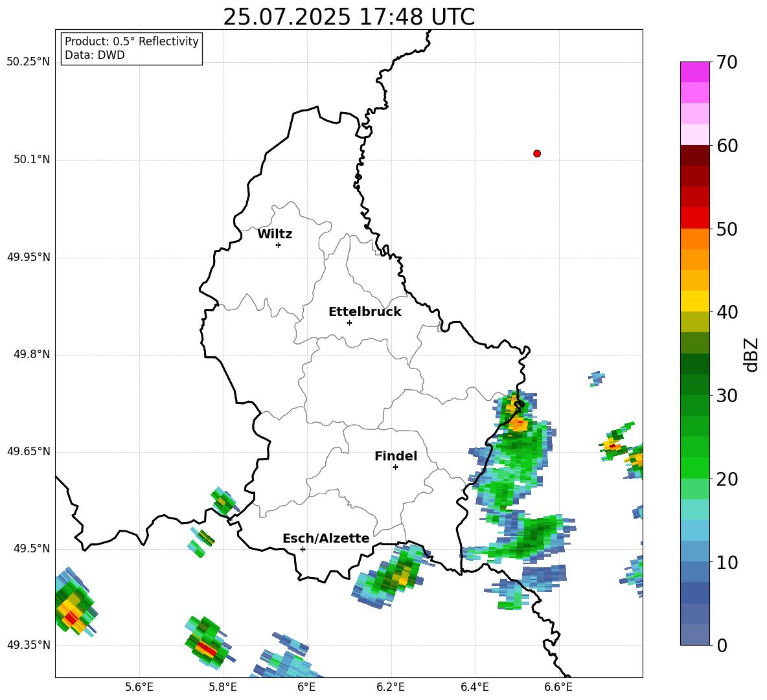Image resolution: width=767 pixels, height=700 pixels.
Task: Click the cross marker below Wiltz
Action: 279,245
